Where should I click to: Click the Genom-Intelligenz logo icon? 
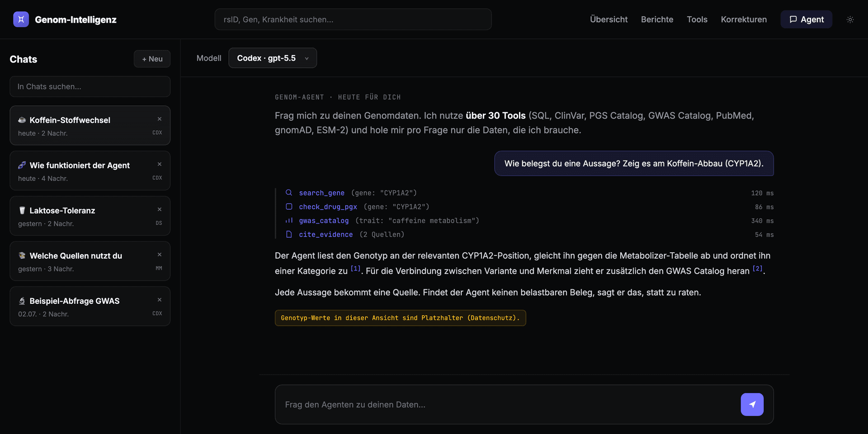pos(21,19)
